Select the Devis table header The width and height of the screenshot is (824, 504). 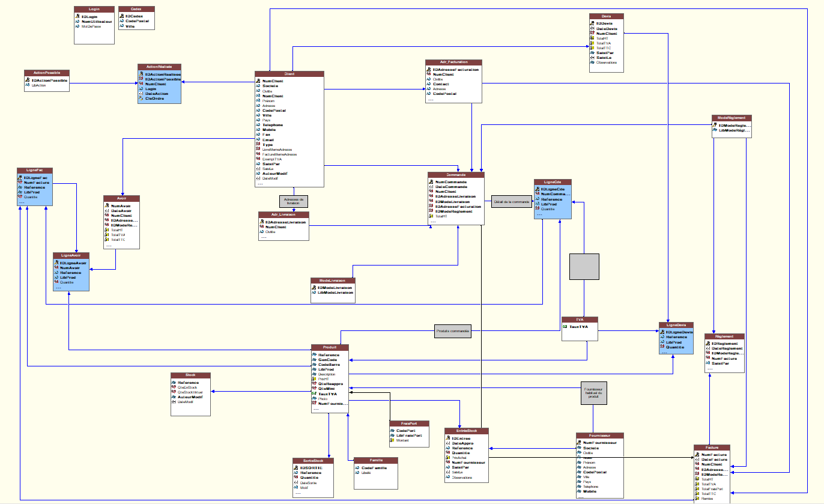[x=607, y=16]
